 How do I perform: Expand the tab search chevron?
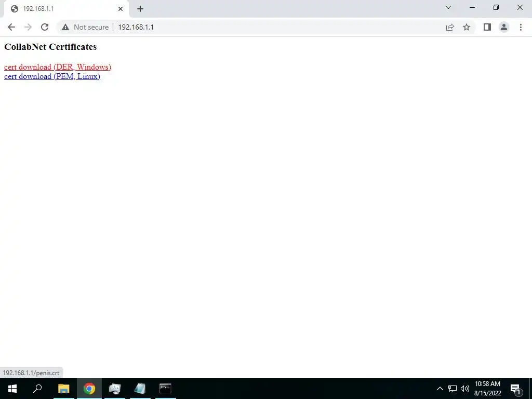click(x=448, y=7)
